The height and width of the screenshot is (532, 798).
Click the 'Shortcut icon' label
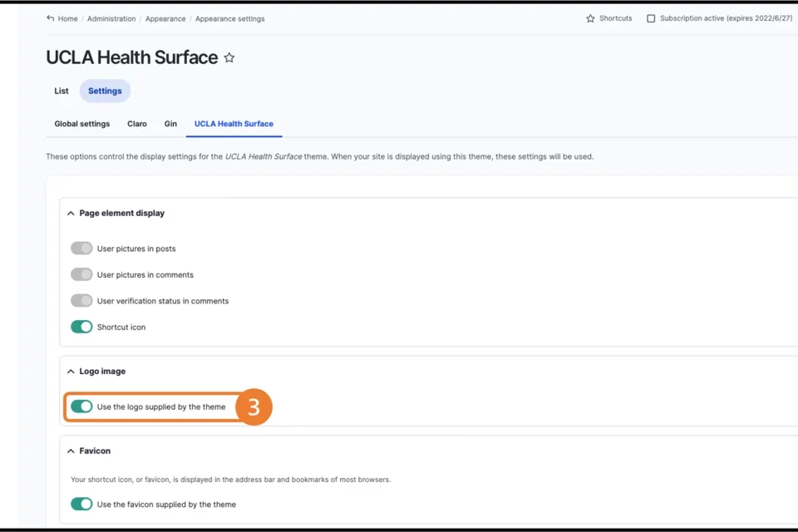click(121, 328)
